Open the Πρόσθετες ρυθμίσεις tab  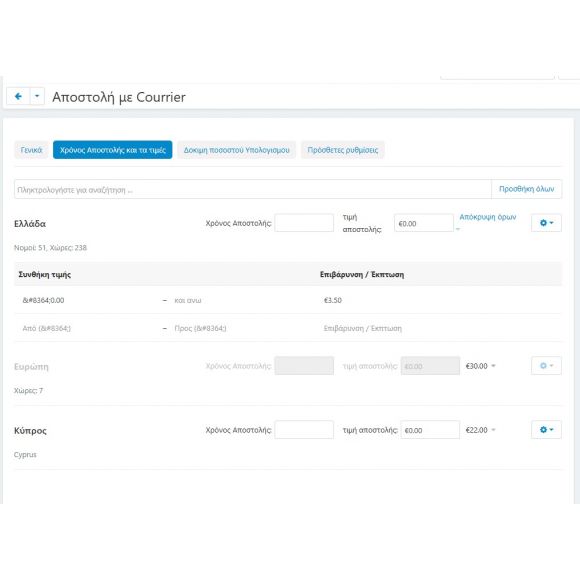(x=343, y=150)
